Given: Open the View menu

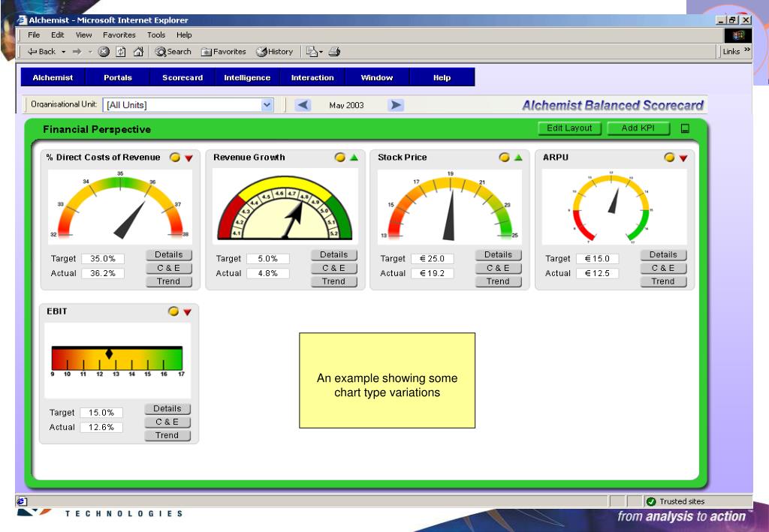Looking at the screenshot, I should click(x=83, y=35).
